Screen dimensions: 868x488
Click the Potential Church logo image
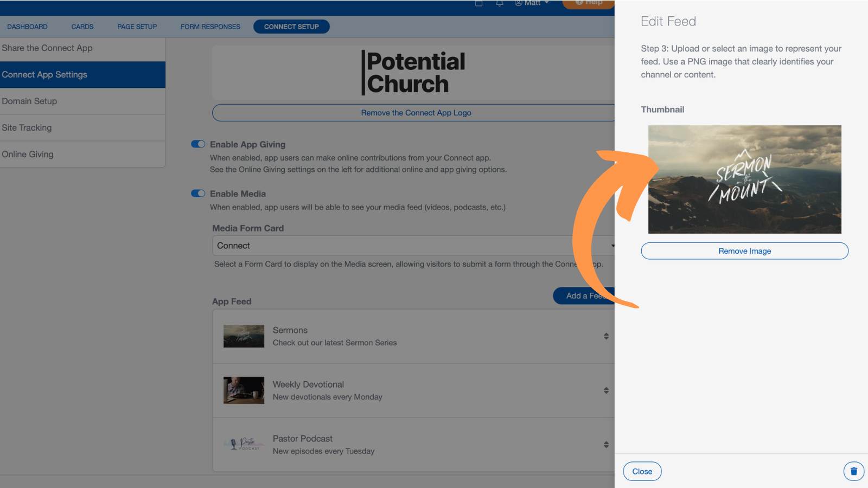point(413,73)
